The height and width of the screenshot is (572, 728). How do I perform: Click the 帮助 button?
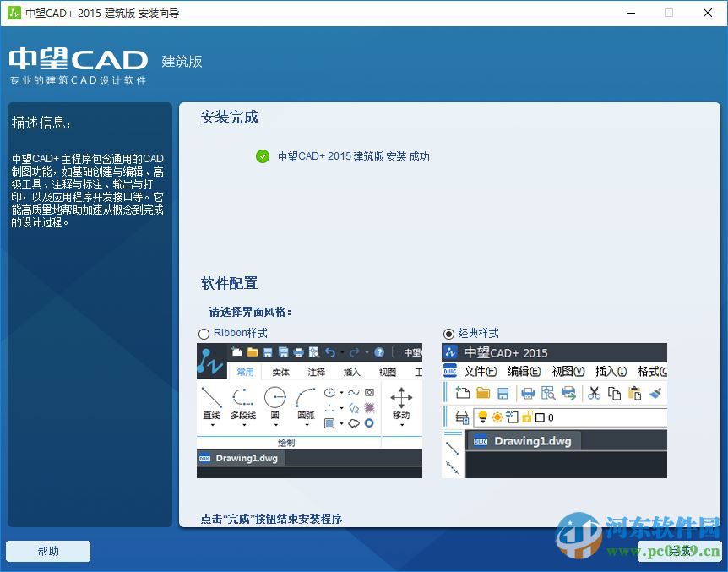[47, 551]
